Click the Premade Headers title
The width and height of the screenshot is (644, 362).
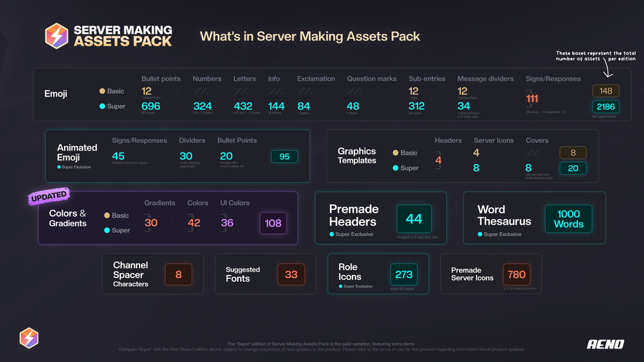(354, 215)
